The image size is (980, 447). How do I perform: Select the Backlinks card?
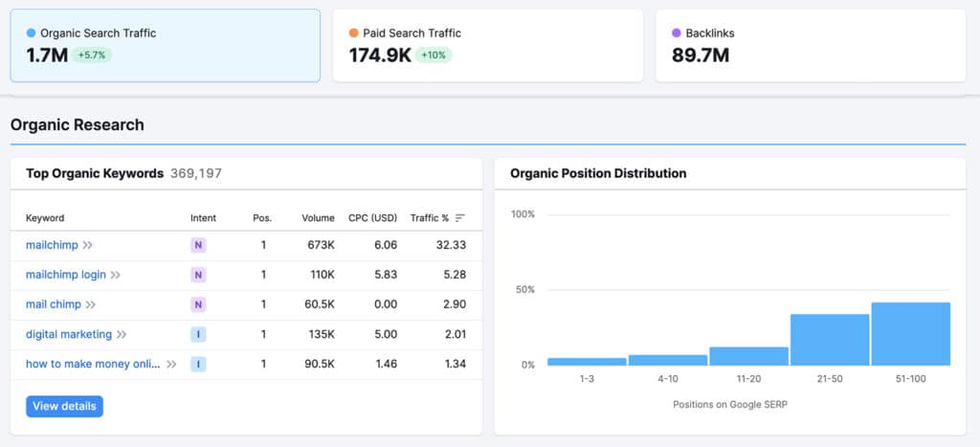click(811, 46)
